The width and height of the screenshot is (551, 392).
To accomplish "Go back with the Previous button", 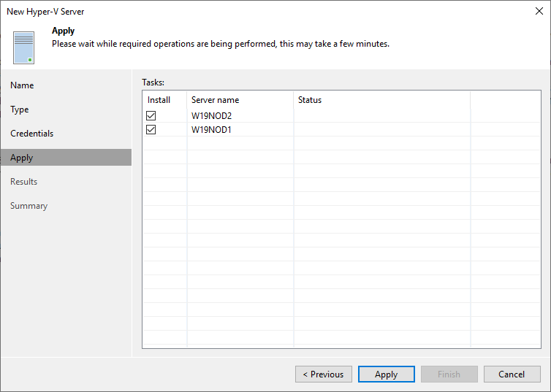I will 324,374.
